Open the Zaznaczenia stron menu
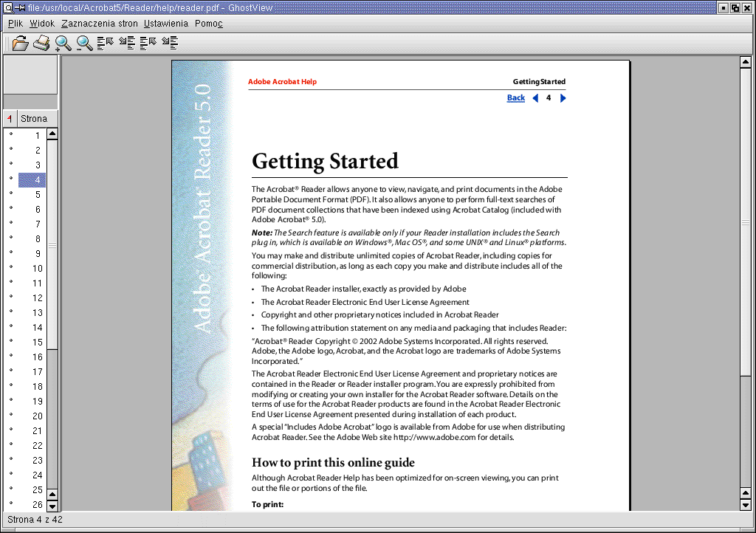Screen dimensions: 756x533 coord(100,23)
